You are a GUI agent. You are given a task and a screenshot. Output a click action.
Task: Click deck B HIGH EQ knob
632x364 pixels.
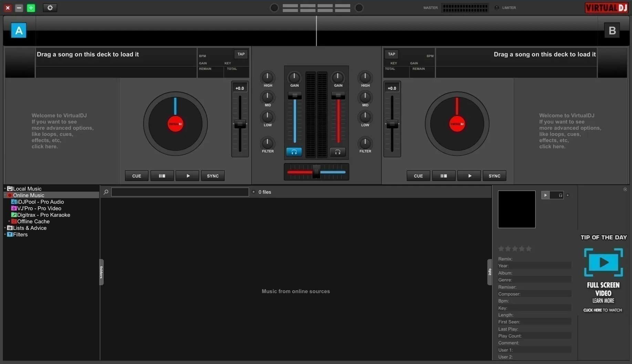tap(365, 77)
